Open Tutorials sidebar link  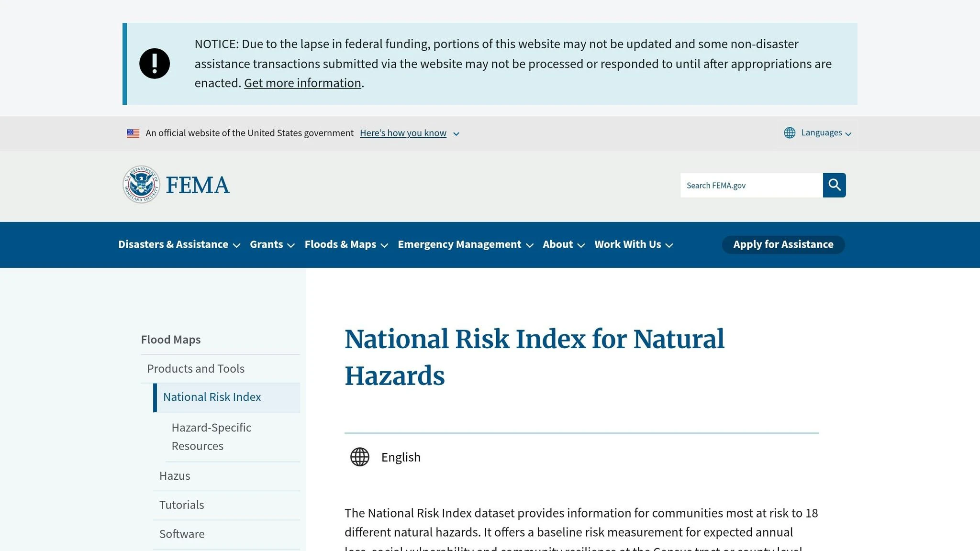point(181,505)
